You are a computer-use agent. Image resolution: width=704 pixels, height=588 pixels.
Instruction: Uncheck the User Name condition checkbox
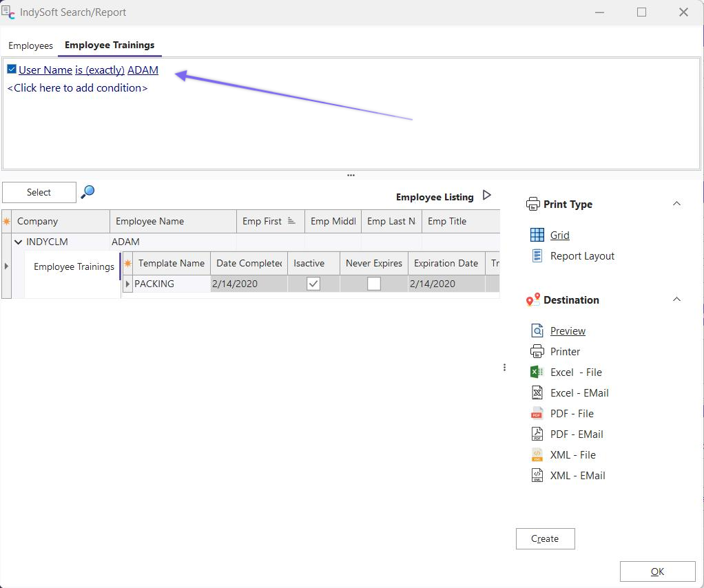tap(12, 70)
